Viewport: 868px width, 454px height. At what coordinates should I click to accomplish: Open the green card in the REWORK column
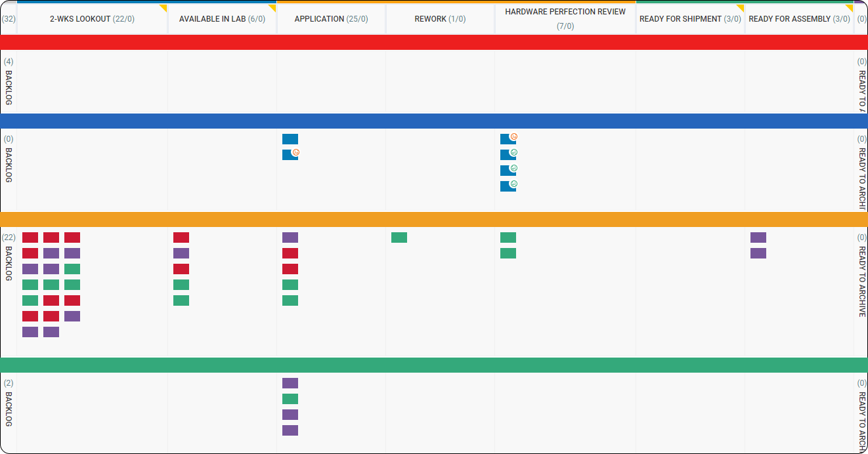point(399,237)
